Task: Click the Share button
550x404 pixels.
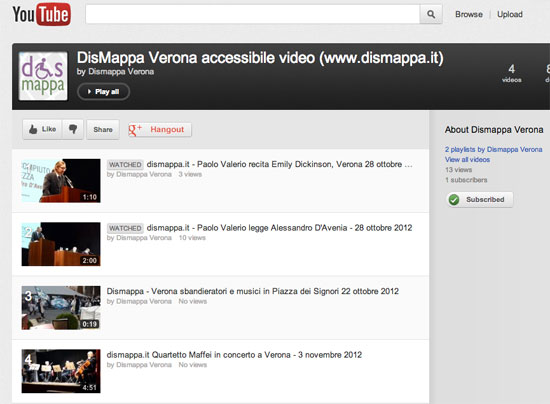Action: point(103,129)
